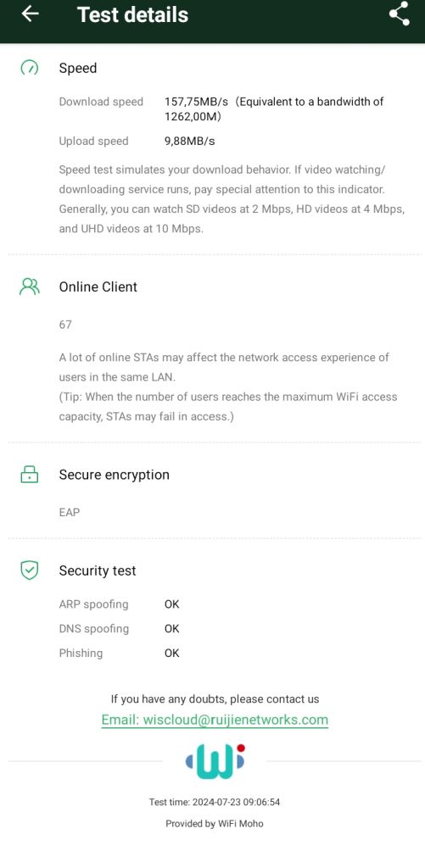Tap the back arrow icon
The width and height of the screenshot is (425, 868).
click(30, 14)
